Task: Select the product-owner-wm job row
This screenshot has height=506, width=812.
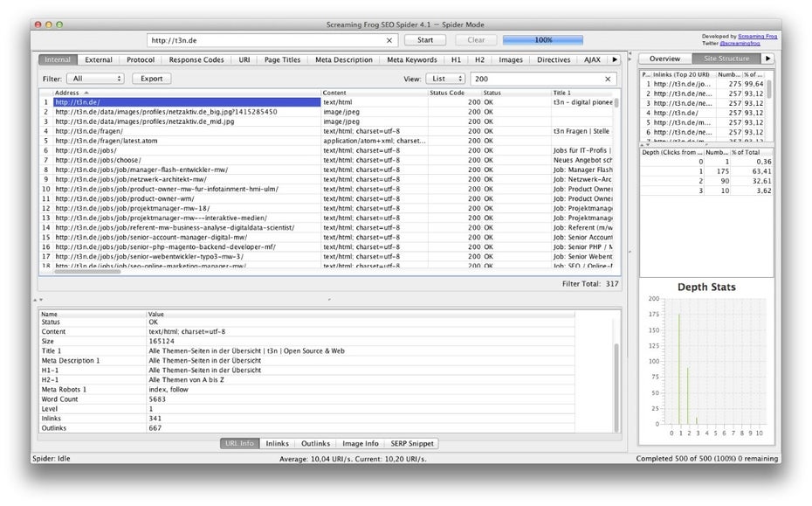Action: coord(327,198)
